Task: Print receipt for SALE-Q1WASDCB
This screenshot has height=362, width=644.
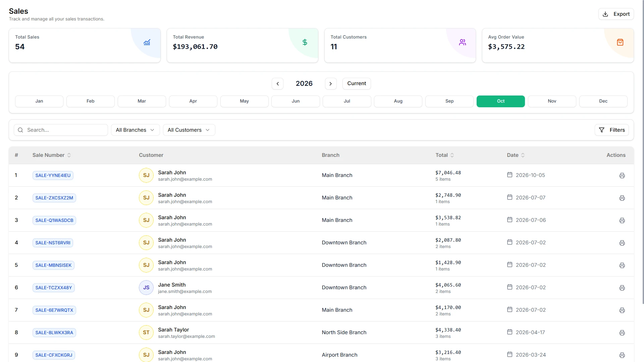Action: [x=622, y=221]
